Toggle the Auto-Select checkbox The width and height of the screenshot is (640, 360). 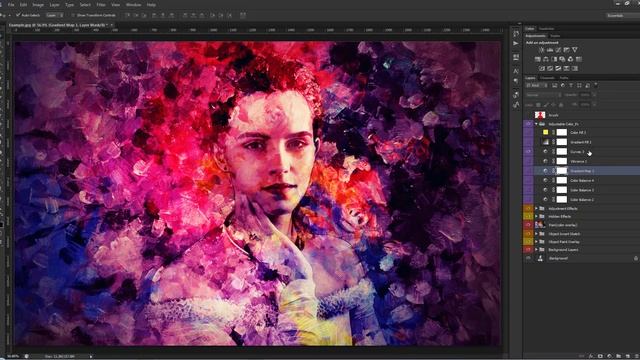[x=18, y=15]
